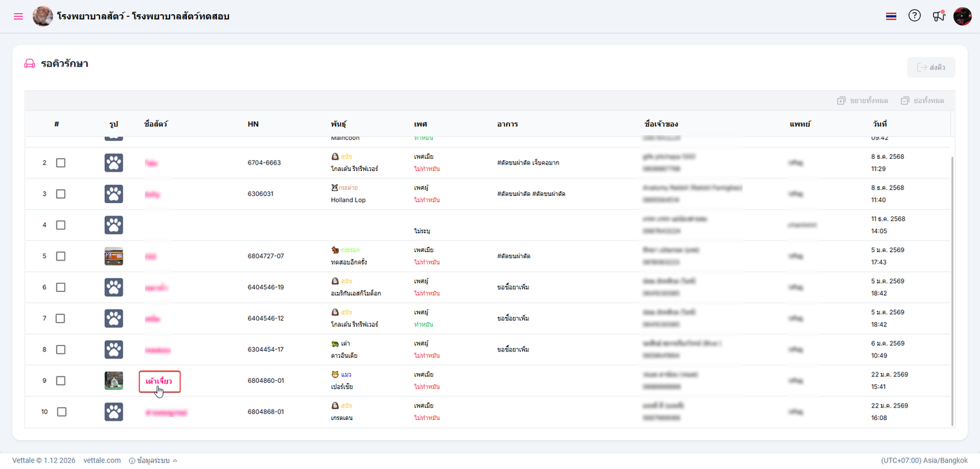The height and width of the screenshot is (469, 980).
Task: Click the squirrel species icon in row 5
Action: 335,250
